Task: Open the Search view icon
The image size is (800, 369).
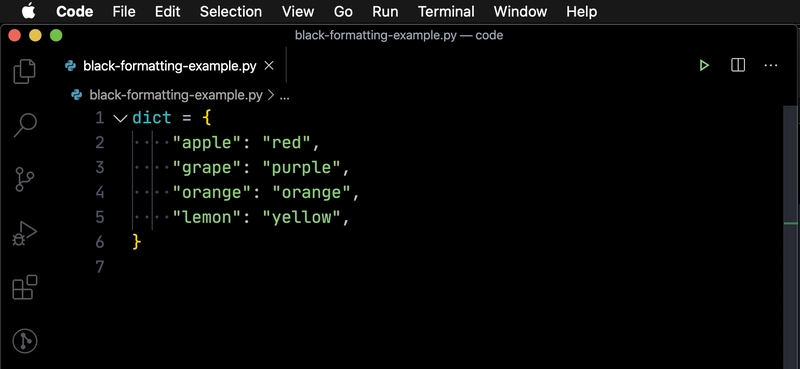Action: pyautogui.click(x=24, y=125)
